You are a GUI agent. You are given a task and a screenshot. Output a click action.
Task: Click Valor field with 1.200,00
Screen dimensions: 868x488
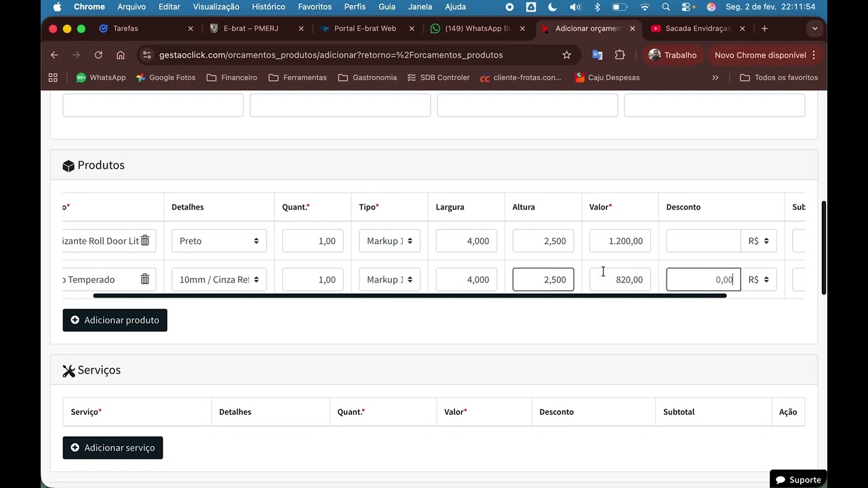(x=620, y=241)
